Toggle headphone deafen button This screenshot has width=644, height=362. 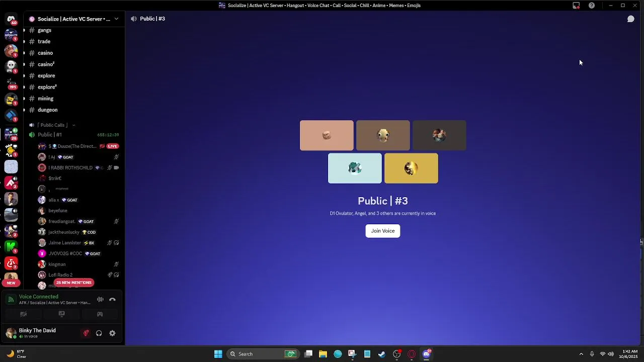99,333
